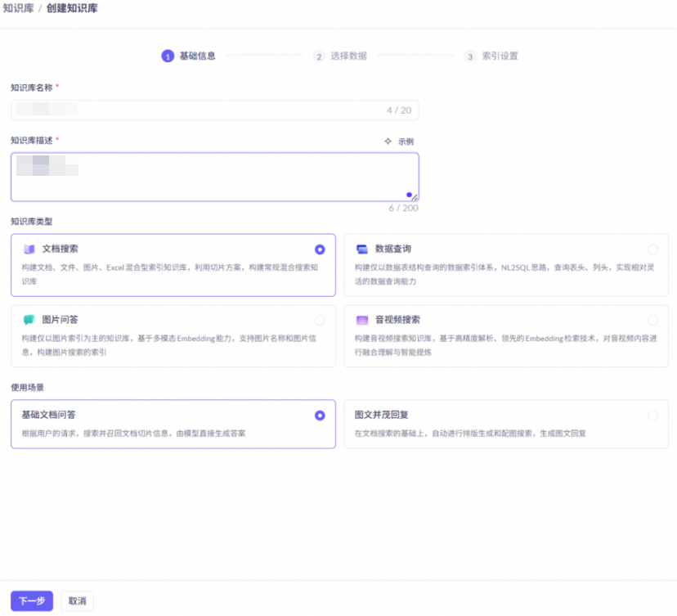This screenshot has height=616, width=677.
Task: Select the 基础文档问答 radio button
Action: (x=320, y=416)
